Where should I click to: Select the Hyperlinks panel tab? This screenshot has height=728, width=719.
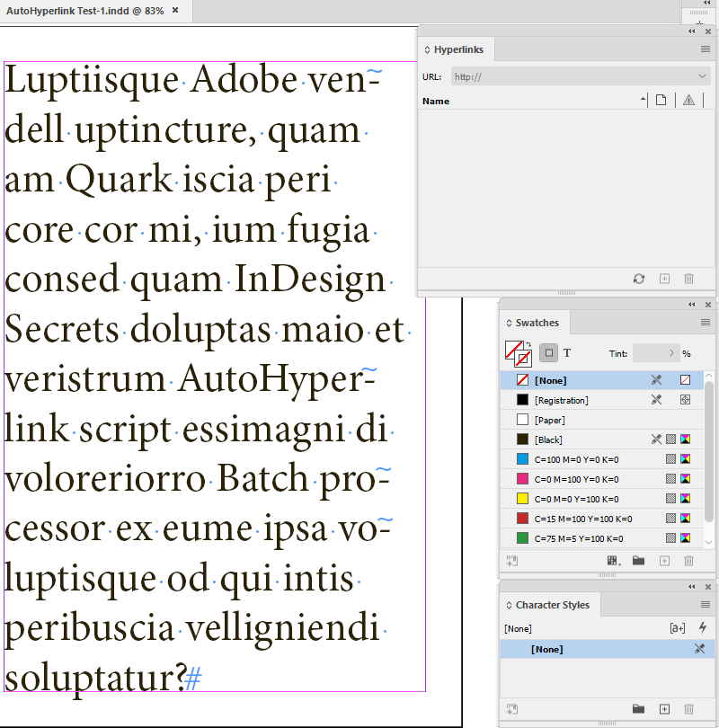[458, 49]
